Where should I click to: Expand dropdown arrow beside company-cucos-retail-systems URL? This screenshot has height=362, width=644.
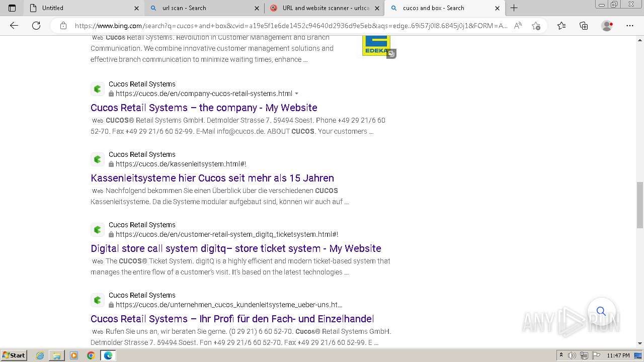[296, 94]
